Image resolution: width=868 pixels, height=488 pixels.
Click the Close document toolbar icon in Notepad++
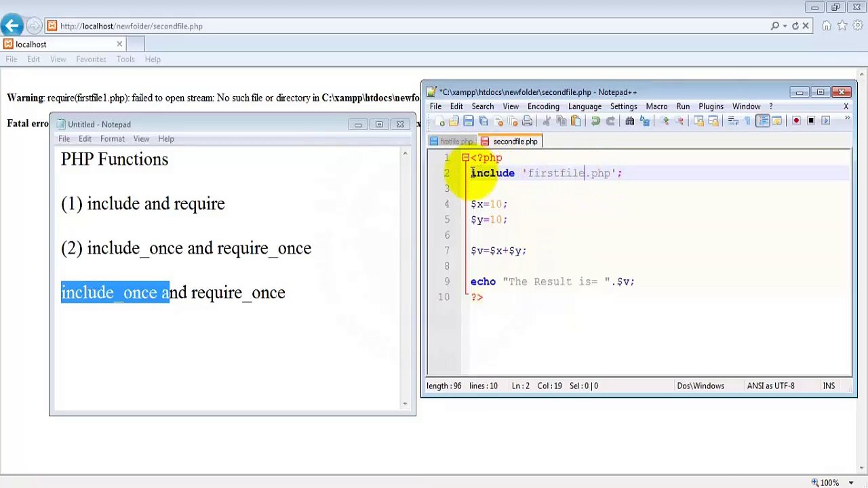click(498, 121)
